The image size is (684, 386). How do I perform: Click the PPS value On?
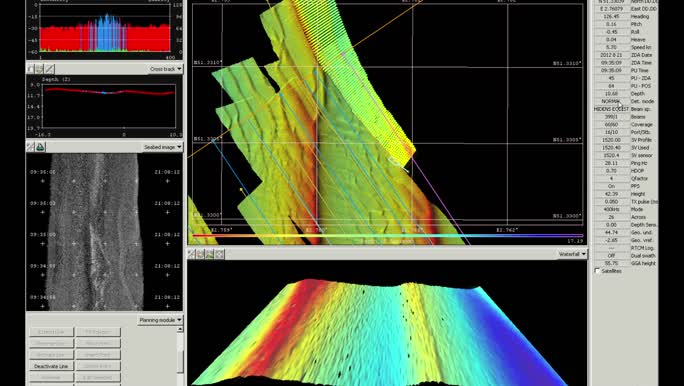point(611,186)
